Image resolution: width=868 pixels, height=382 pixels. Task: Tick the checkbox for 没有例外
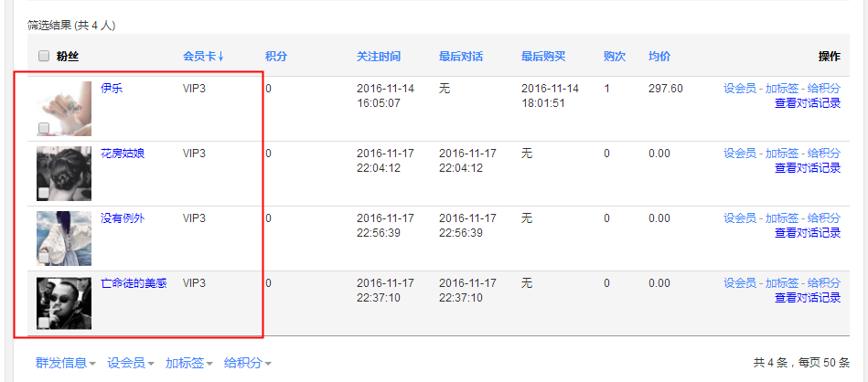(x=44, y=257)
